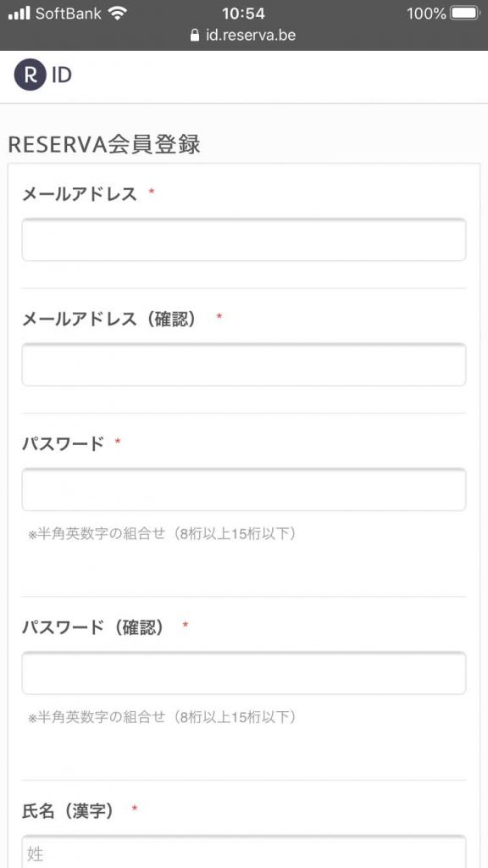Tap the パスワード field label

[63, 443]
